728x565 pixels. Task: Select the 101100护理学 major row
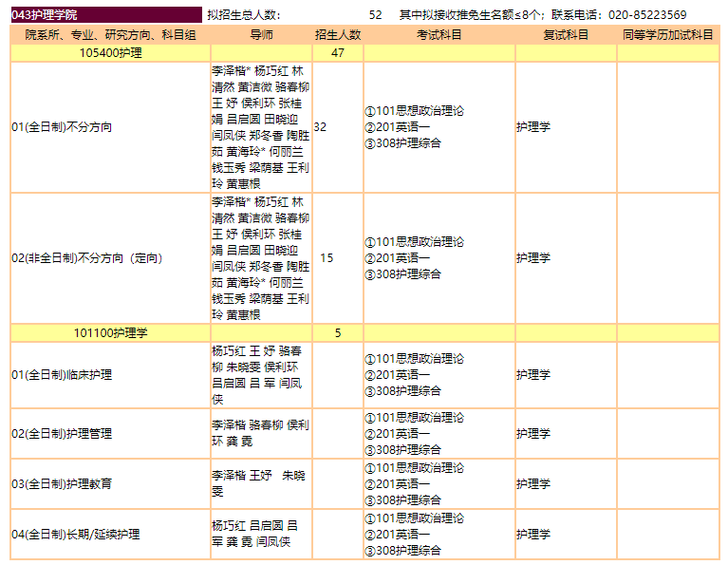click(111, 332)
